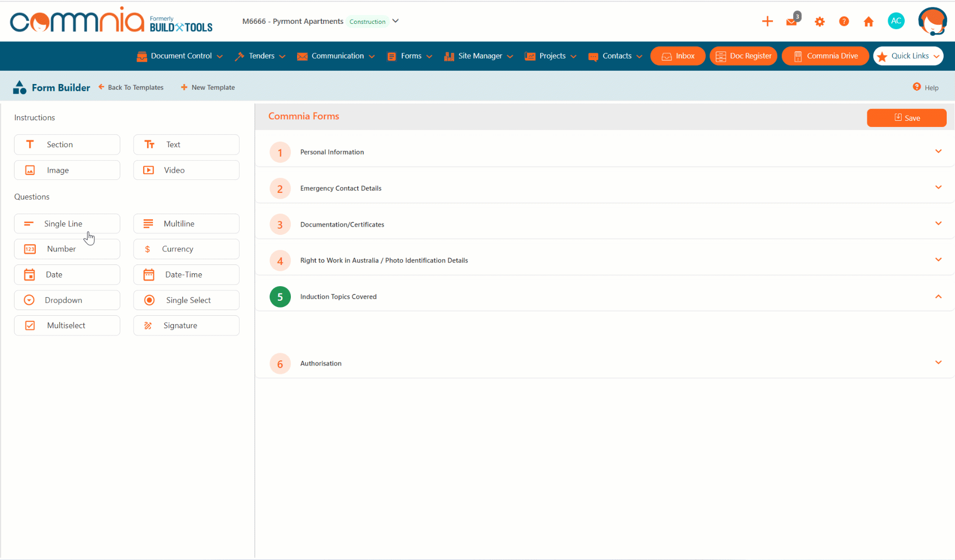The image size is (955, 560).
Task: Open Quick Links
Action: coord(908,55)
